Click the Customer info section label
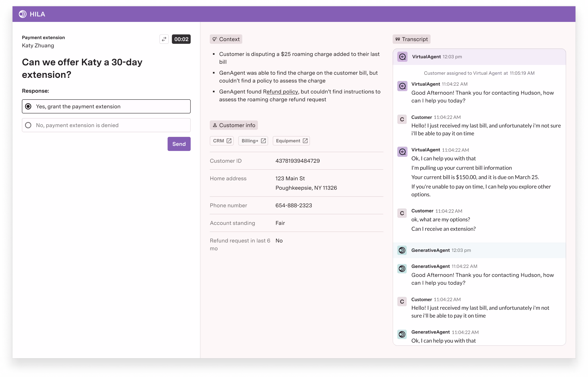Image resolution: width=588 pixels, height=377 pixels. click(x=234, y=125)
